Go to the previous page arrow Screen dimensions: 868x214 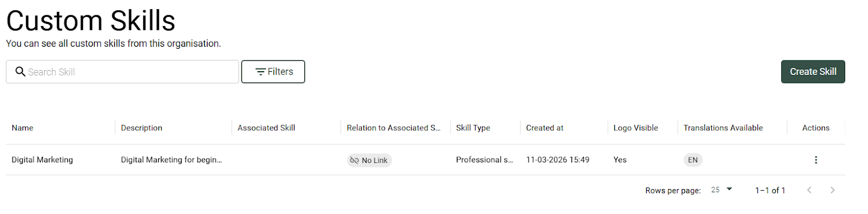click(x=809, y=190)
